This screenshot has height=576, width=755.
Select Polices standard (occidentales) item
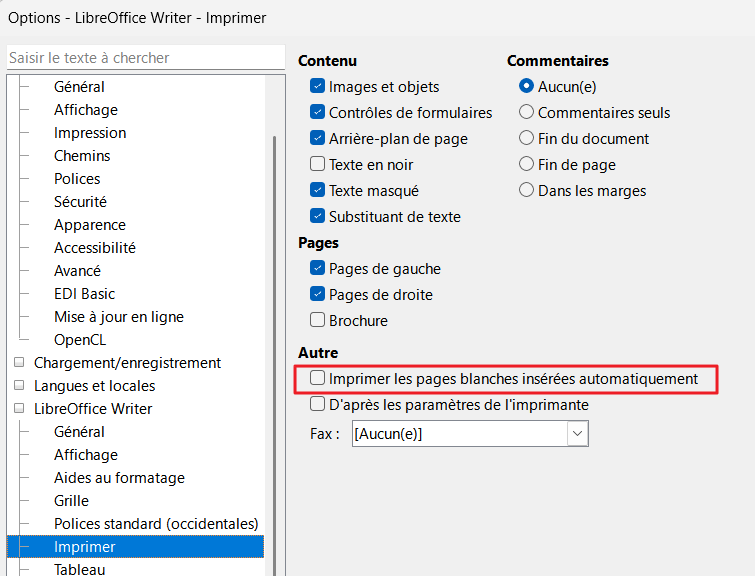(156, 524)
